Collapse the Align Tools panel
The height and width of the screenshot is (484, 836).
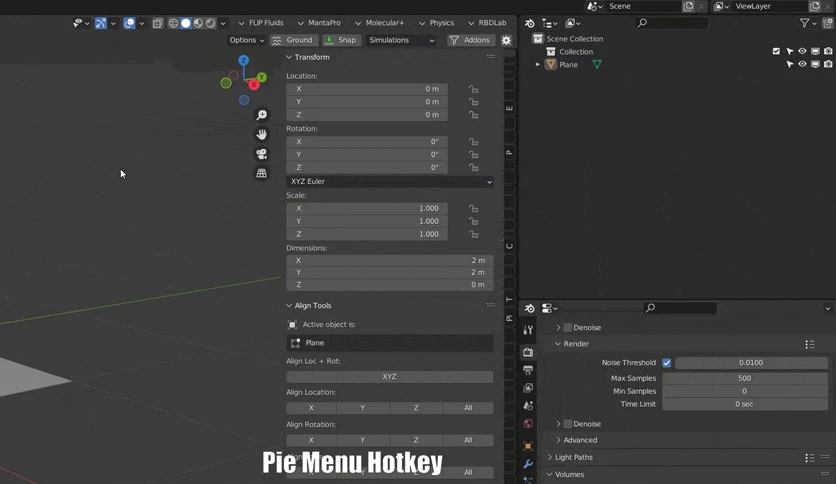[289, 305]
